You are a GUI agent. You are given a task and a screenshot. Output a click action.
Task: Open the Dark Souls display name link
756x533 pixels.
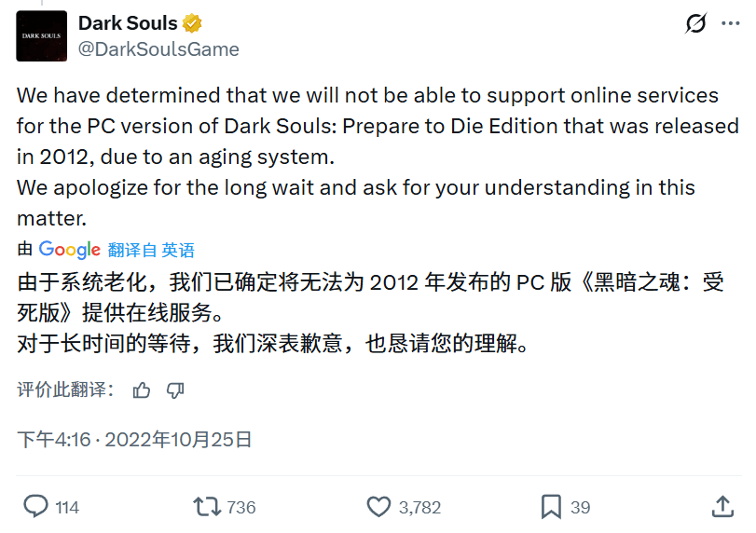(128, 23)
